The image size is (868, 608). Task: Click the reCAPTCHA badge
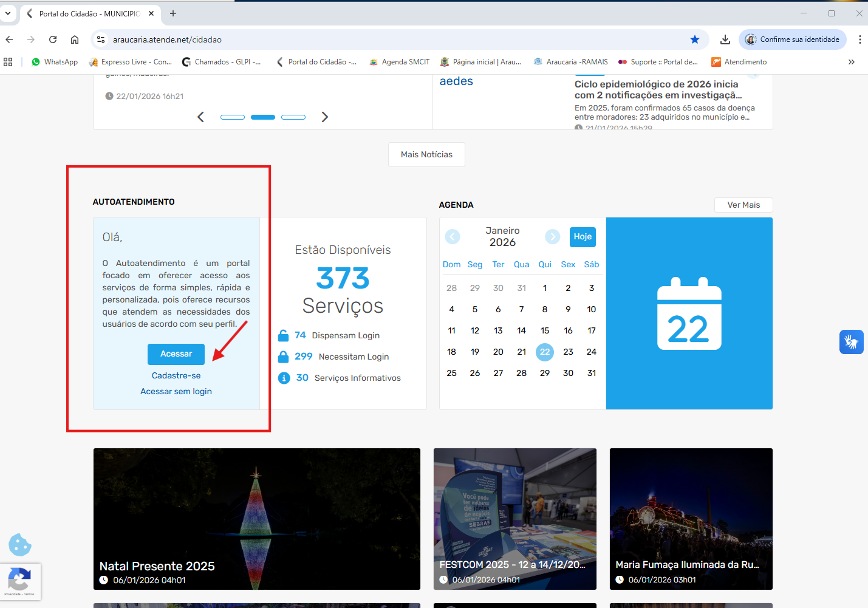pos(20,581)
